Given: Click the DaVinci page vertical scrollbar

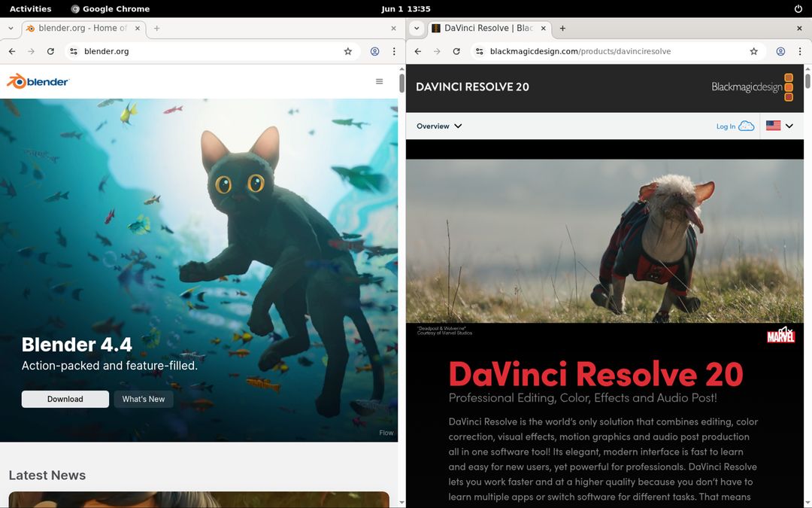Looking at the screenshot, I should click(x=807, y=81).
